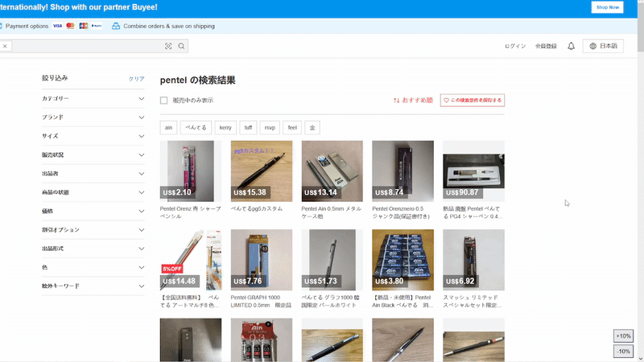Click 'ぺんてるpg5カスタム' title text

coord(257,209)
